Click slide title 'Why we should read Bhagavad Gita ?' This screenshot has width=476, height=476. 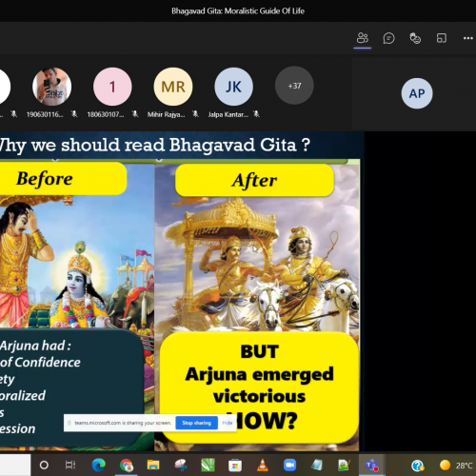click(154, 145)
